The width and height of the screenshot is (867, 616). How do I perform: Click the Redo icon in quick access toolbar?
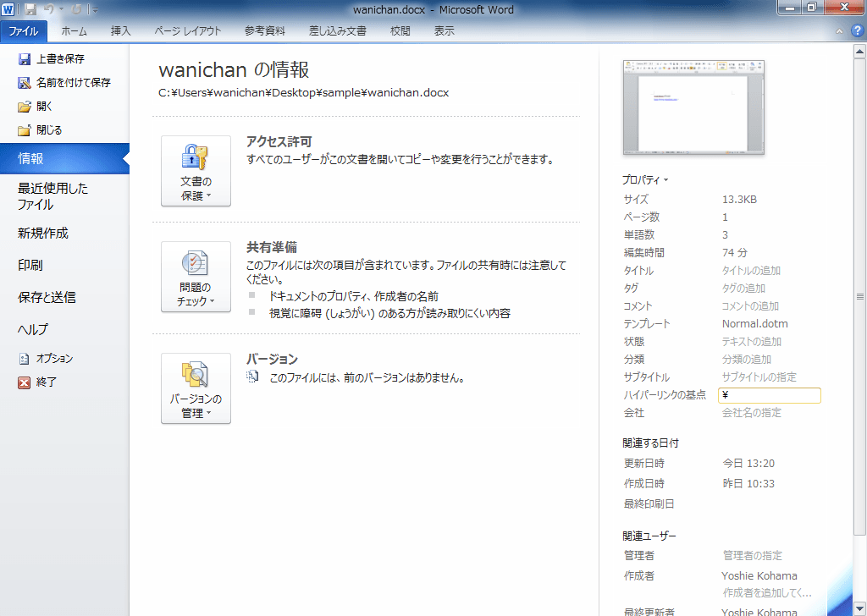tap(76, 9)
